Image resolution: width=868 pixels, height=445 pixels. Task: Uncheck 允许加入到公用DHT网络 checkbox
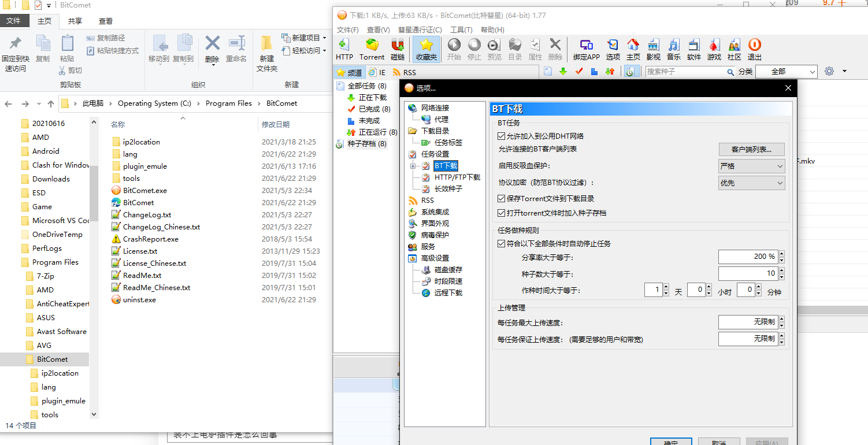[x=501, y=136]
